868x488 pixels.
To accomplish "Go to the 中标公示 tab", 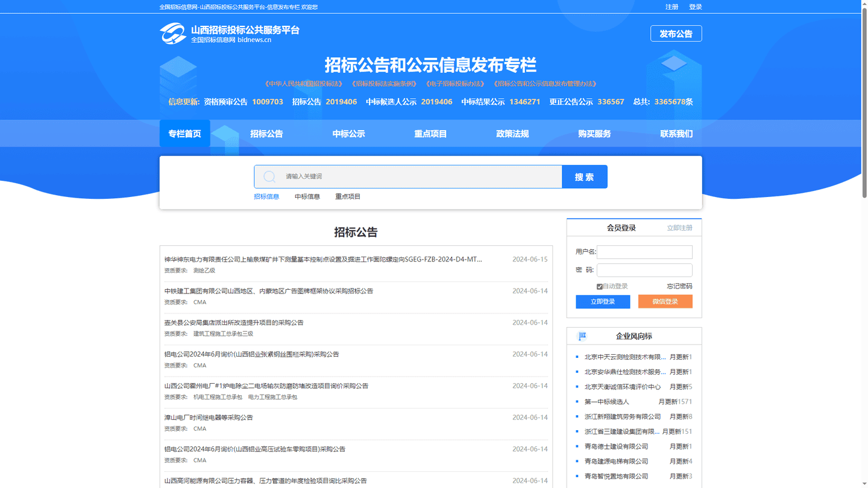I will pyautogui.click(x=348, y=133).
